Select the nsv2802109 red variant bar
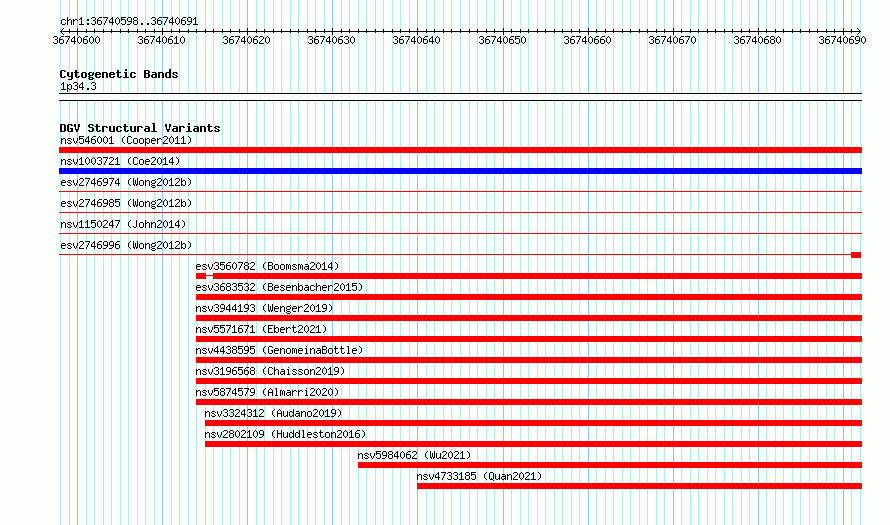Screen dimensions: 890x525 (x=534, y=444)
